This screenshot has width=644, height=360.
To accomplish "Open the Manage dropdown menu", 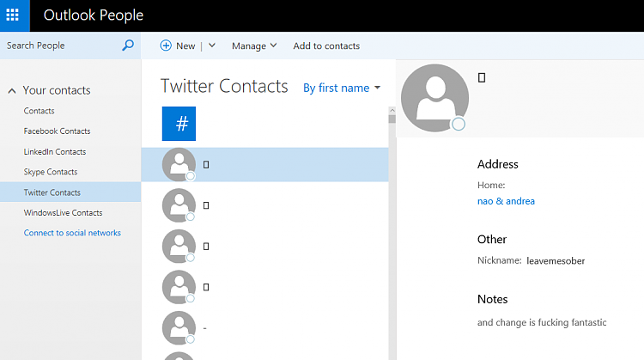I will click(254, 46).
